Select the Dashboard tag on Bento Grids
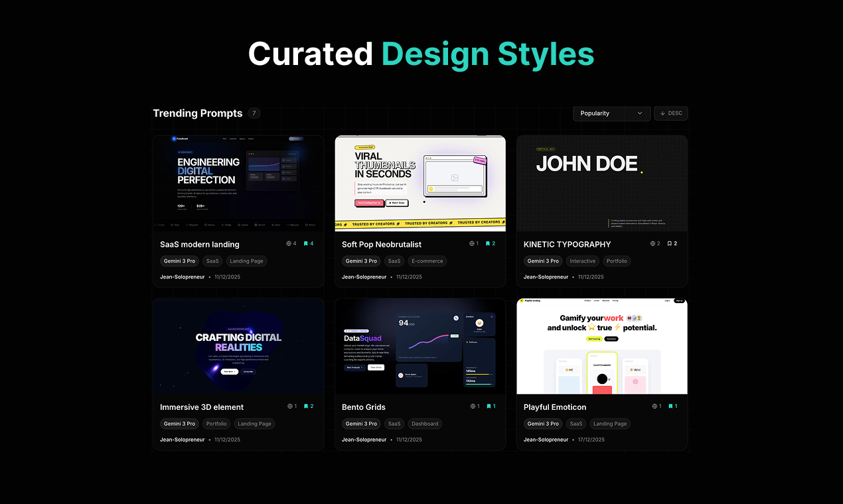 coord(425,424)
